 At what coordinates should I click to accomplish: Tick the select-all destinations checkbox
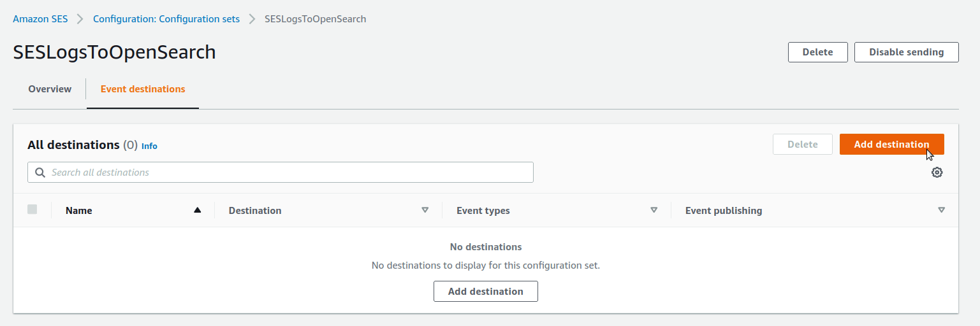point(33,209)
